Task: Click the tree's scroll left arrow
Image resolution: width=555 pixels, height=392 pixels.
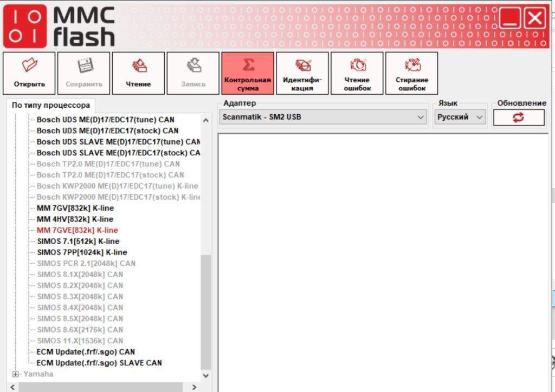Action: pos(12,387)
